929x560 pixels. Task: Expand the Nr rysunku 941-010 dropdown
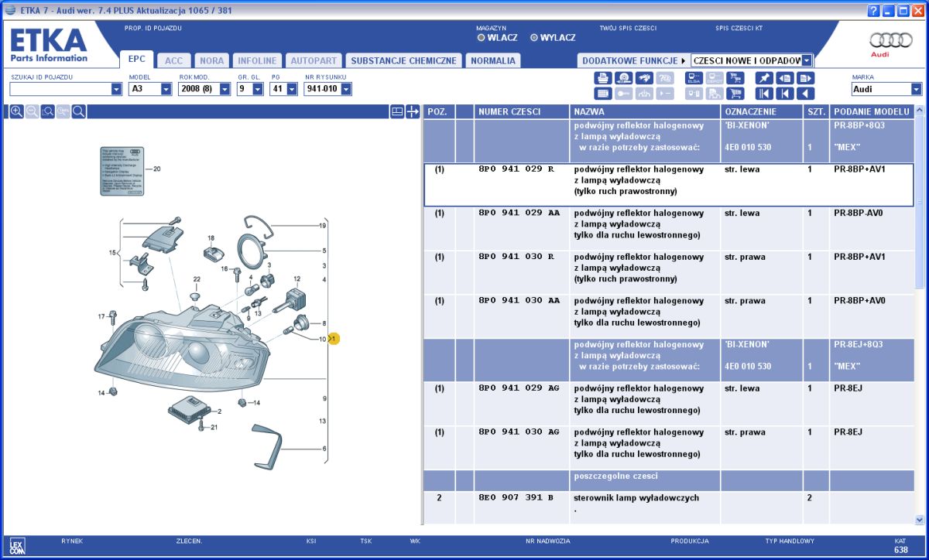346,89
